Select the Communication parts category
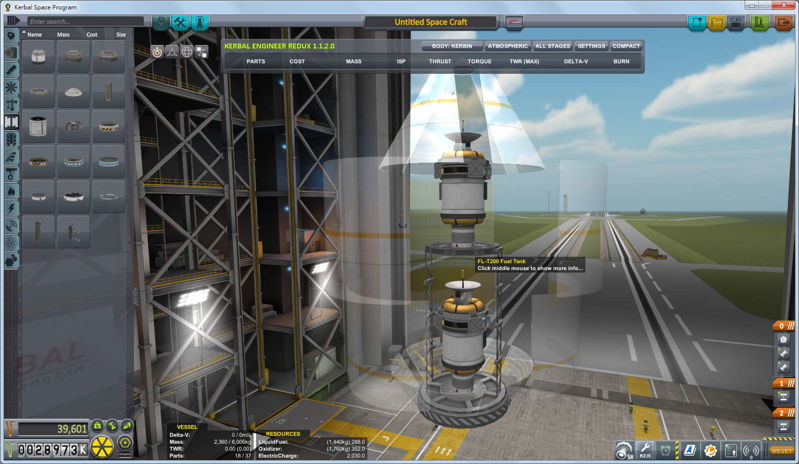The width and height of the screenshot is (799, 464). [x=11, y=226]
